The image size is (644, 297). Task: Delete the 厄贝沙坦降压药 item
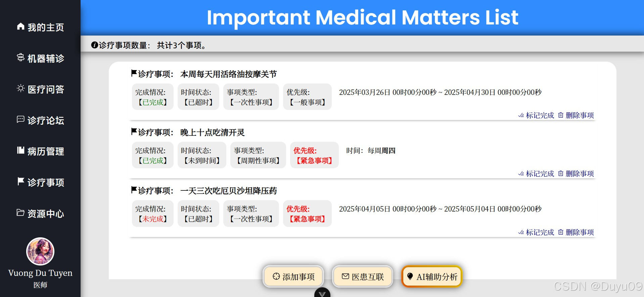[x=576, y=232]
